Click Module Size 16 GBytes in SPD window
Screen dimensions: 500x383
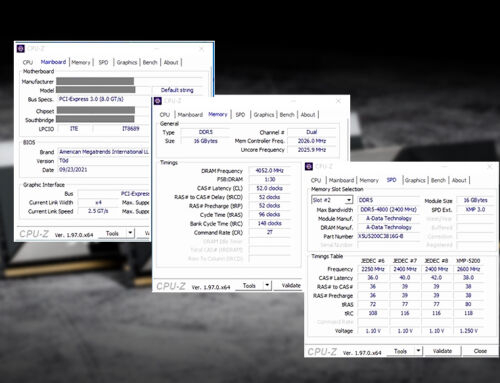click(x=475, y=200)
